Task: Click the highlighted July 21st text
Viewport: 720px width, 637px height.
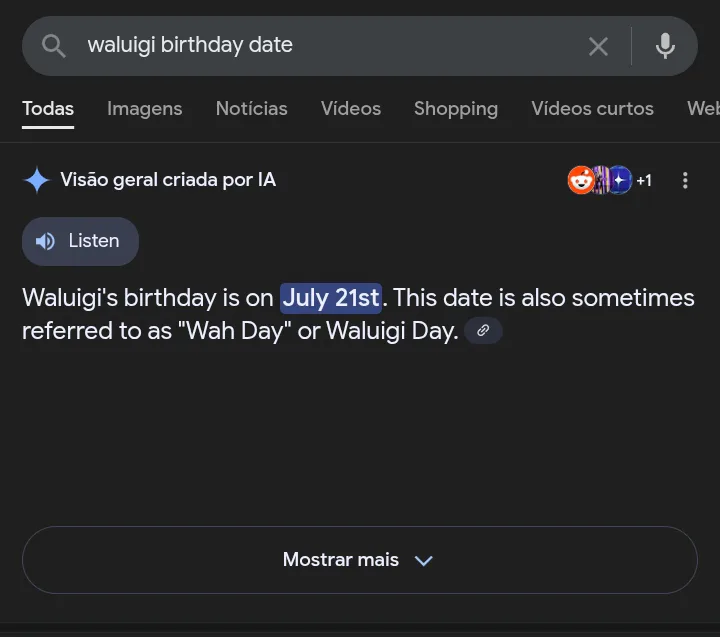Action: (x=331, y=298)
